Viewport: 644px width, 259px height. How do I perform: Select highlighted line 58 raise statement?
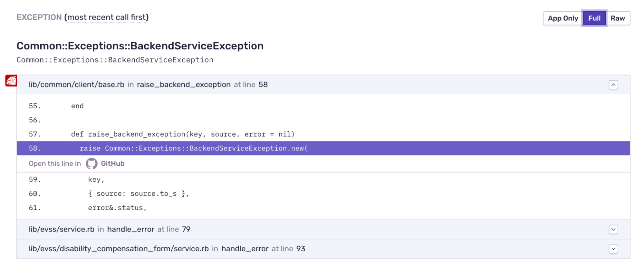pos(323,148)
